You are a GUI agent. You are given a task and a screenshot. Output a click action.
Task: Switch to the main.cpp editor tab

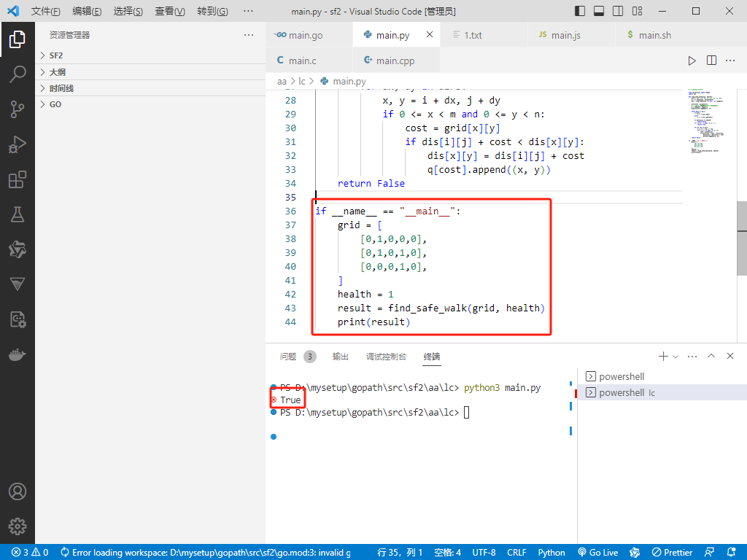[x=396, y=61]
